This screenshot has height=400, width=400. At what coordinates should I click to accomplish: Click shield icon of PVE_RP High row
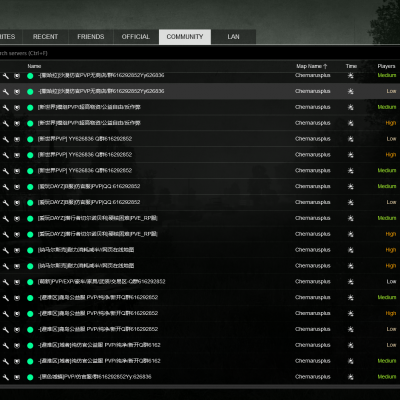(17, 235)
